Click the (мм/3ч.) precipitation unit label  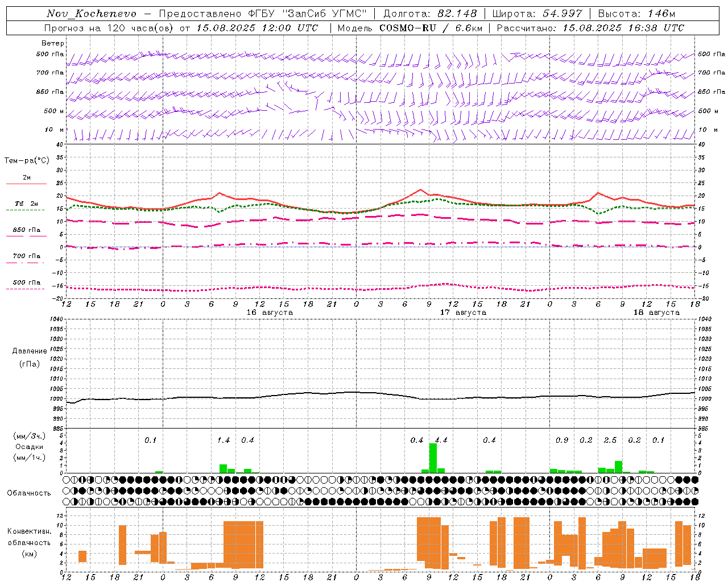click(30, 436)
